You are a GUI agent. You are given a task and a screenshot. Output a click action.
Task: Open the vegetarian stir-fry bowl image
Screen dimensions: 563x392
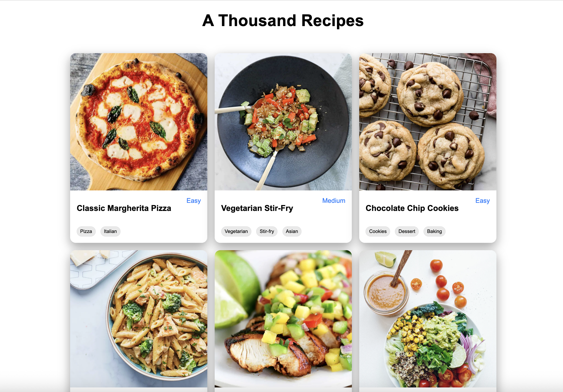click(283, 122)
